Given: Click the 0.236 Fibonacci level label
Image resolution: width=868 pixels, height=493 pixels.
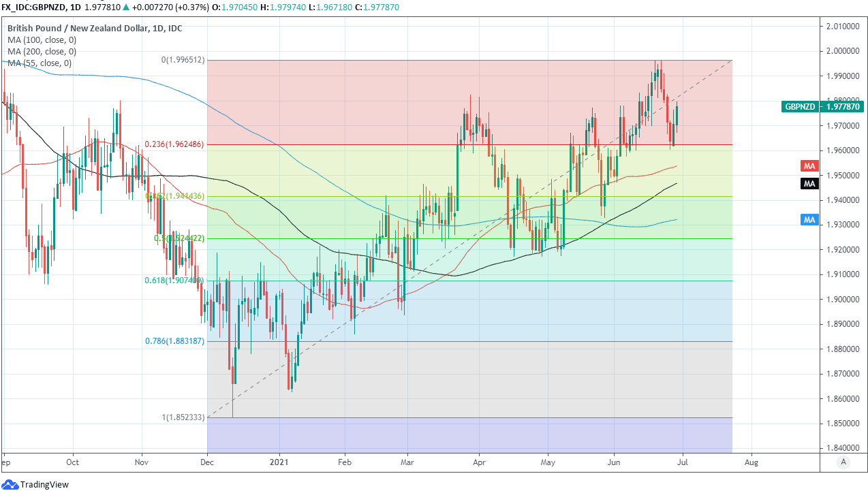Looking at the screenshot, I should [x=174, y=145].
